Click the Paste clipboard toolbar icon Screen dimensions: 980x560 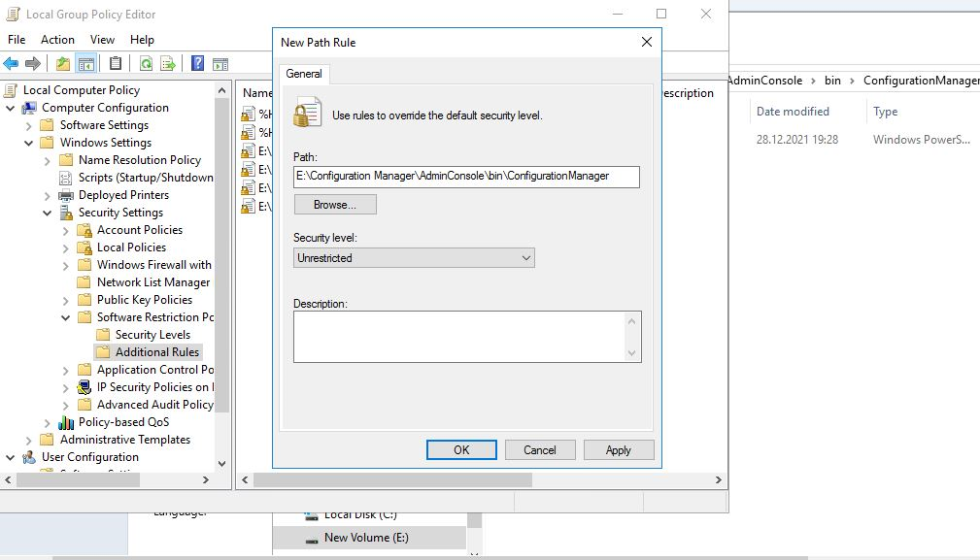pyautogui.click(x=116, y=63)
